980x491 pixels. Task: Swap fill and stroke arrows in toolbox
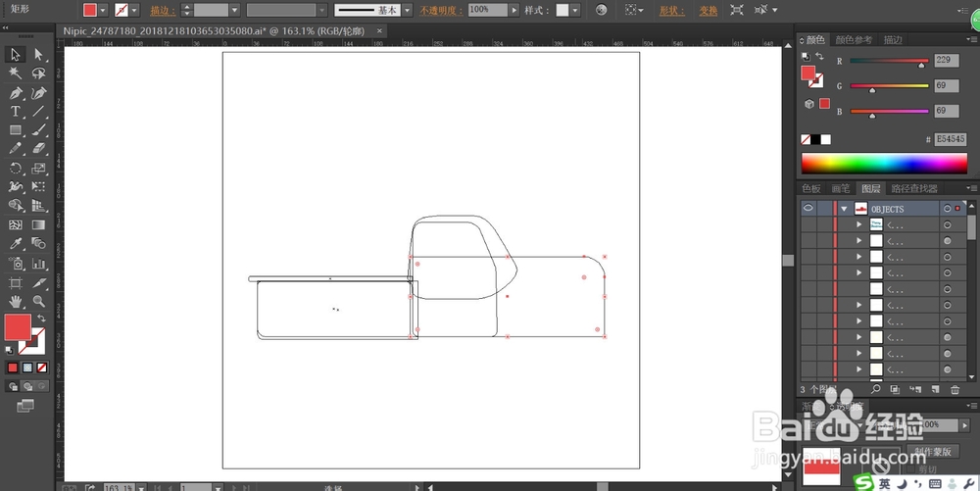(x=41, y=319)
